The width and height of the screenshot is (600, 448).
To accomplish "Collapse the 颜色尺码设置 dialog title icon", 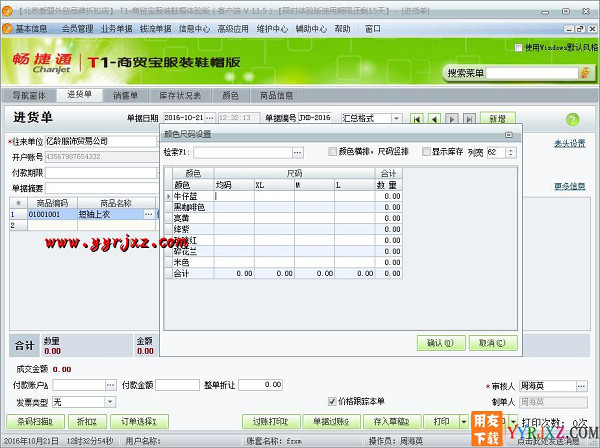I will [509, 135].
